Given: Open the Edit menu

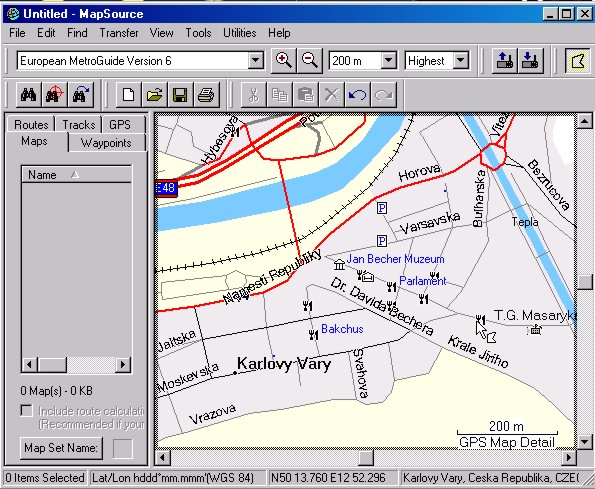Looking at the screenshot, I should pyautogui.click(x=46, y=33).
